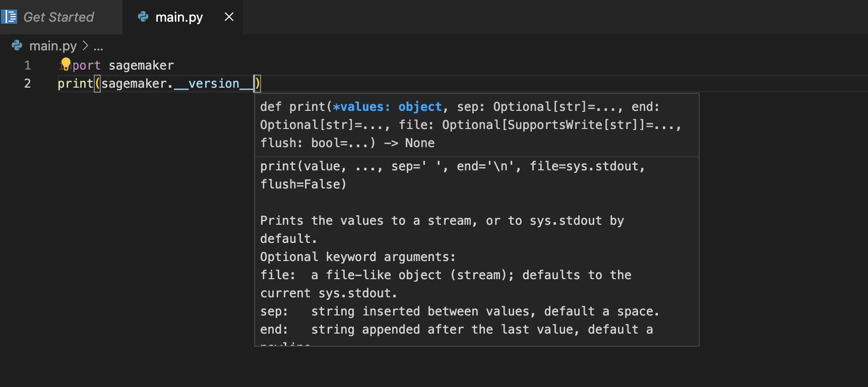Click the closing parenthesis on line 2

pyautogui.click(x=257, y=84)
